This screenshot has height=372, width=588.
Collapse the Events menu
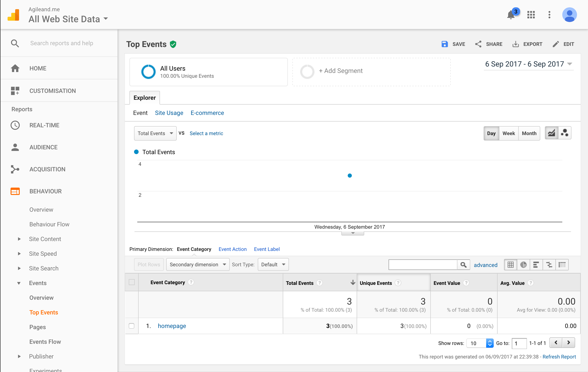[x=19, y=283]
